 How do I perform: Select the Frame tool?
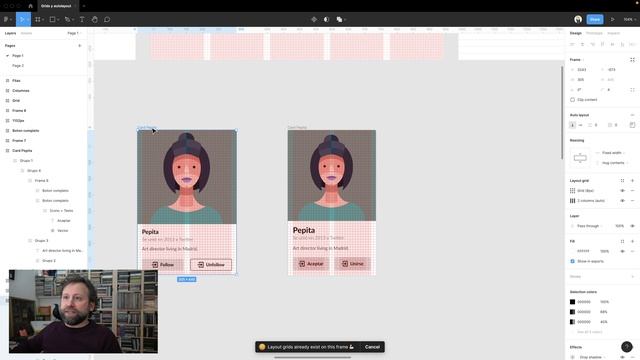[x=38, y=19]
